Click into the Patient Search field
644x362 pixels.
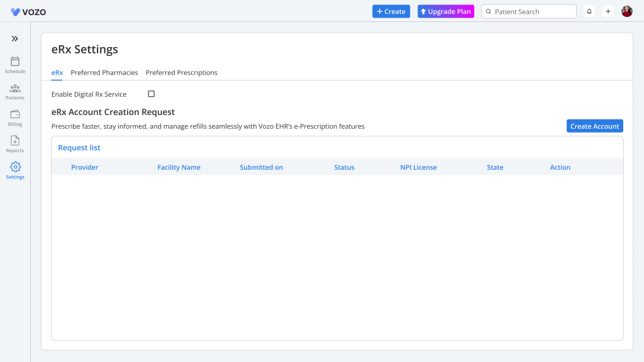tap(531, 11)
